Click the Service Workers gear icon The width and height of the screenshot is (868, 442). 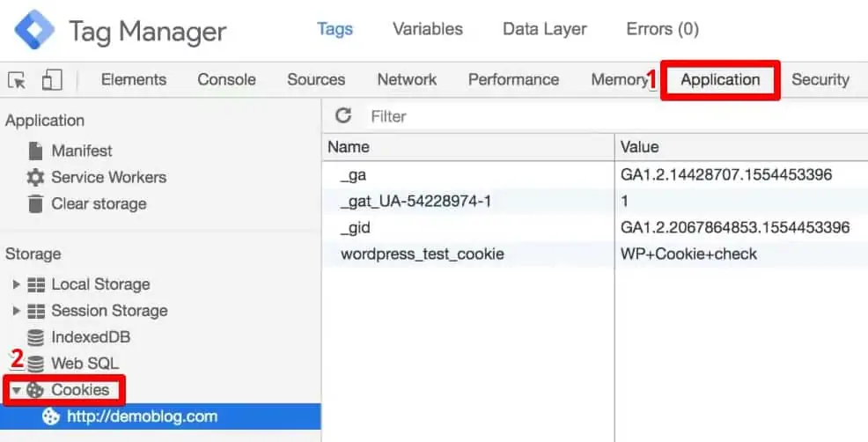(35, 177)
